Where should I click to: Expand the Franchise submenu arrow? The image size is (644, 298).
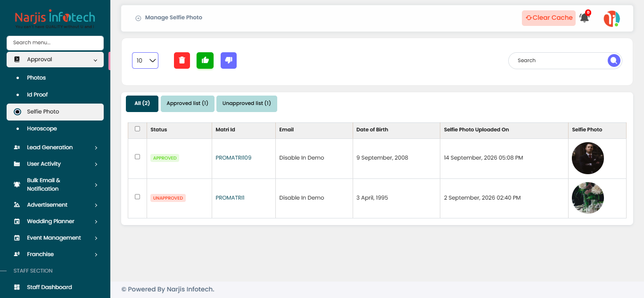click(x=96, y=255)
